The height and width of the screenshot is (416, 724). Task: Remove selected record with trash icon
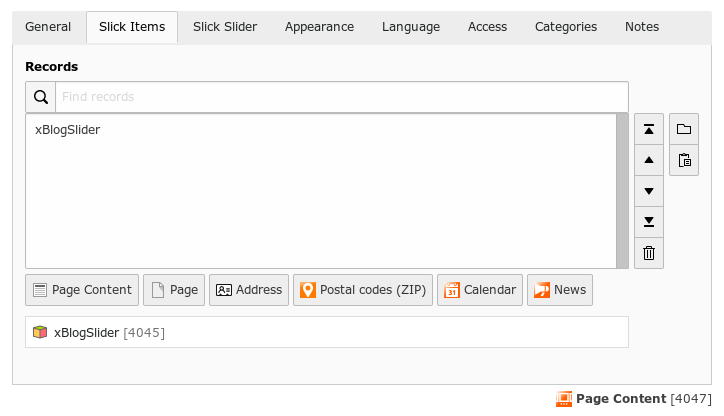coord(649,253)
